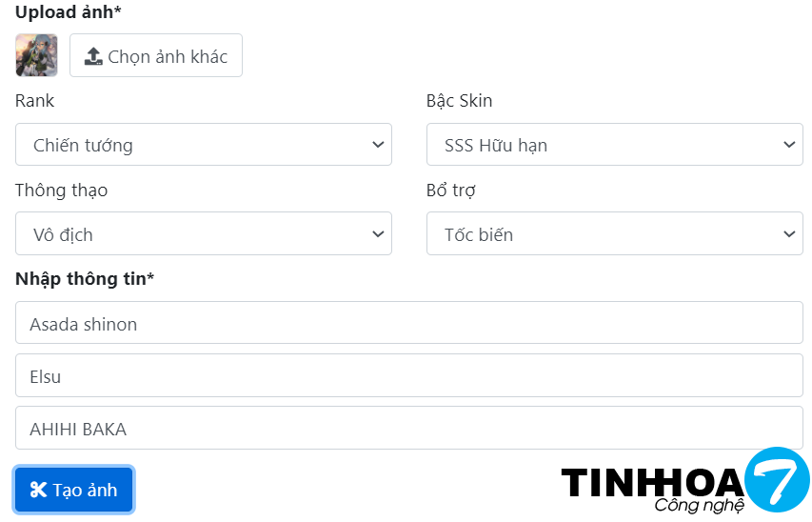The height and width of the screenshot is (522, 812).
Task: Click the blue circular 7 logo icon
Action: [x=776, y=478]
